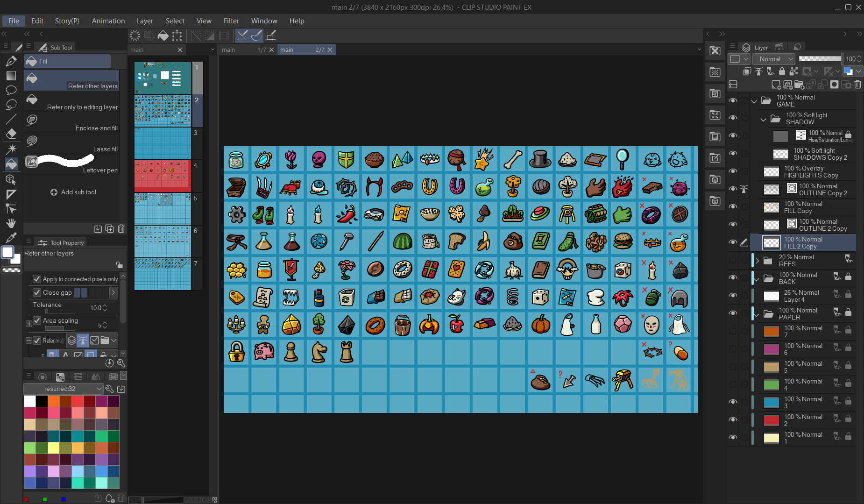This screenshot has height=504, width=864.
Task: Select the Eraser tool in the toolbar
Action: 11,134
